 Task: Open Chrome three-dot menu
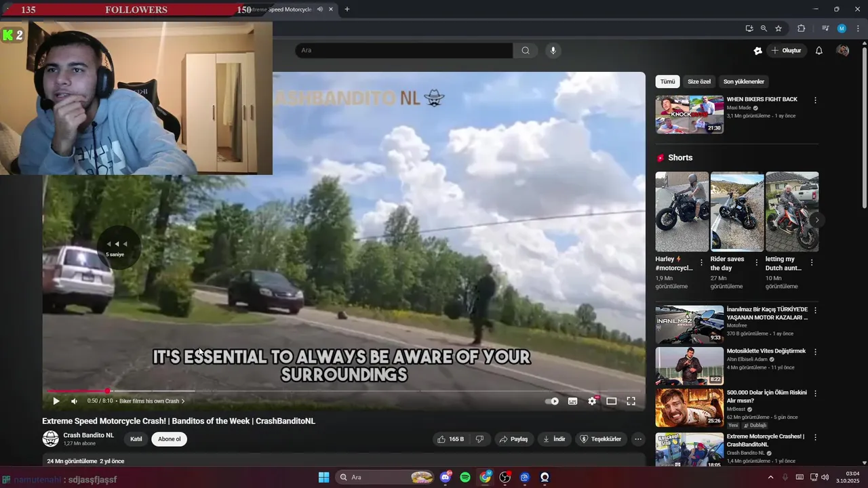pos(859,28)
